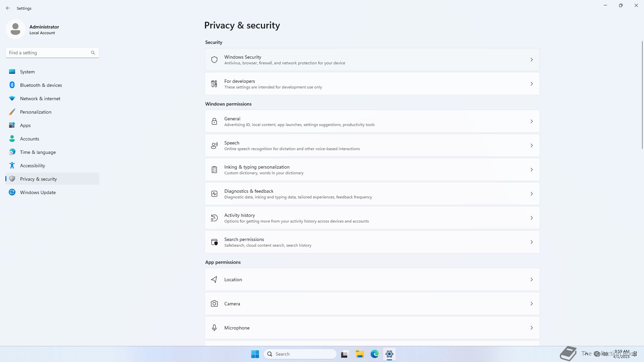Viewport: 644px width, 362px height.
Task: Launch Microsoft Edge from the taskbar
Action: [375, 354]
